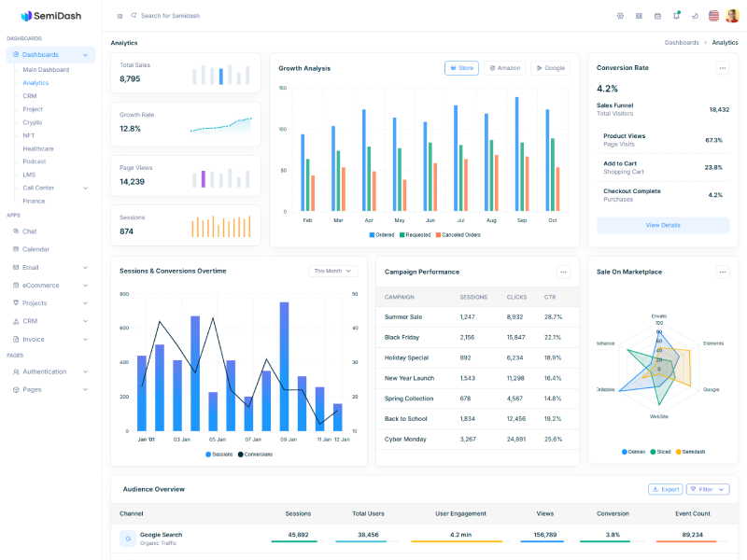747x560 pixels.
Task: Open Main Dashboard menu item
Action: point(46,69)
